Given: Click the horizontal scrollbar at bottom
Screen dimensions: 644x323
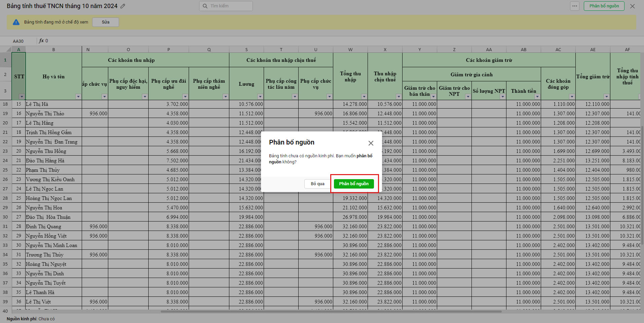Looking at the screenshot, I should [x=331, y=312].
